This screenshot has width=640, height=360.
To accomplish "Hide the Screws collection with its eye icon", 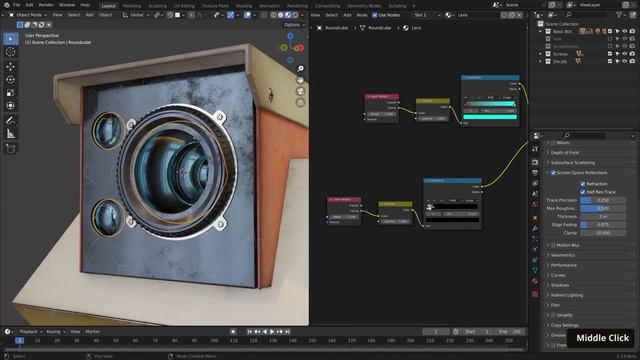I will click(x=624, y=54).
